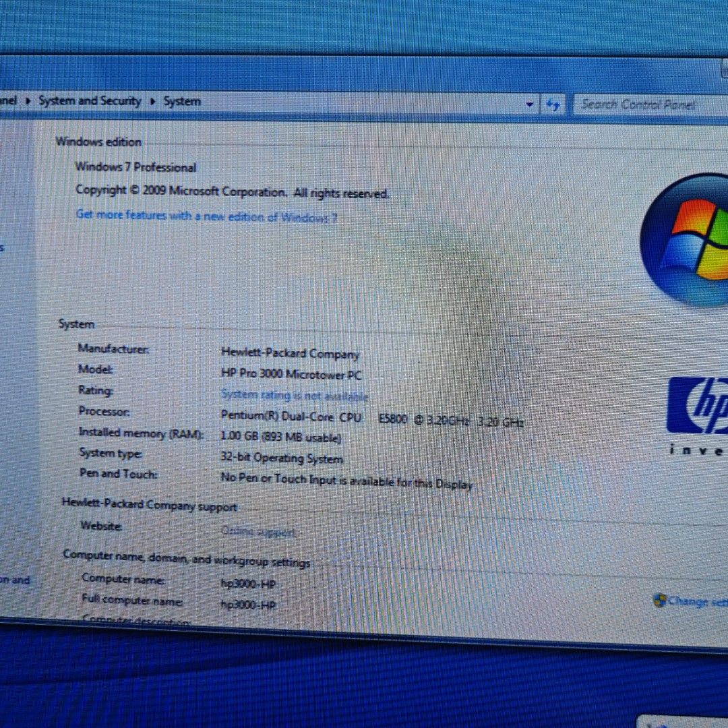Select Computer name value hp3000-HP
The image size is (728, 728).
click(248, 584)
